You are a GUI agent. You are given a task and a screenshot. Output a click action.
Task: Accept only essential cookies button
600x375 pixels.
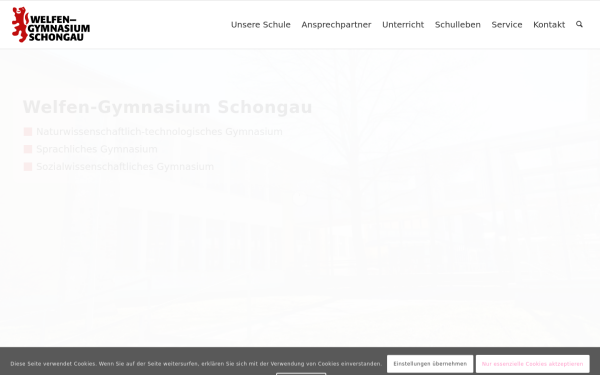point(532,364)
